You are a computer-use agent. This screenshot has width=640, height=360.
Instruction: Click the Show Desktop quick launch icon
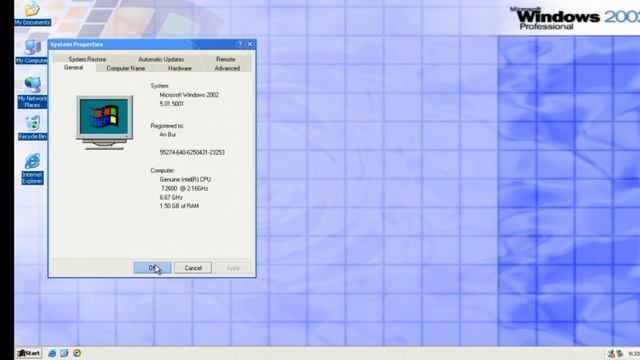tap(64, 353)
